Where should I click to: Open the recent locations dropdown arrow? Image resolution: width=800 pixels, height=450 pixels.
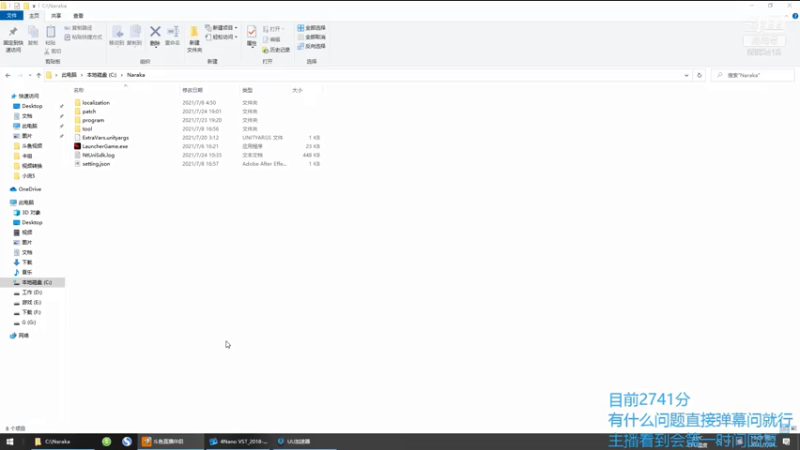click(x=30, y=75)
